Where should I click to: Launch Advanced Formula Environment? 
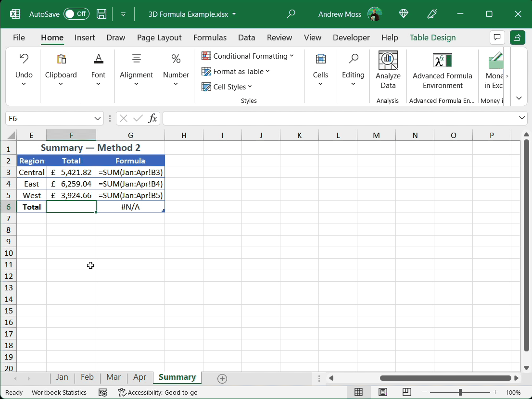click(x=442, y=70)
